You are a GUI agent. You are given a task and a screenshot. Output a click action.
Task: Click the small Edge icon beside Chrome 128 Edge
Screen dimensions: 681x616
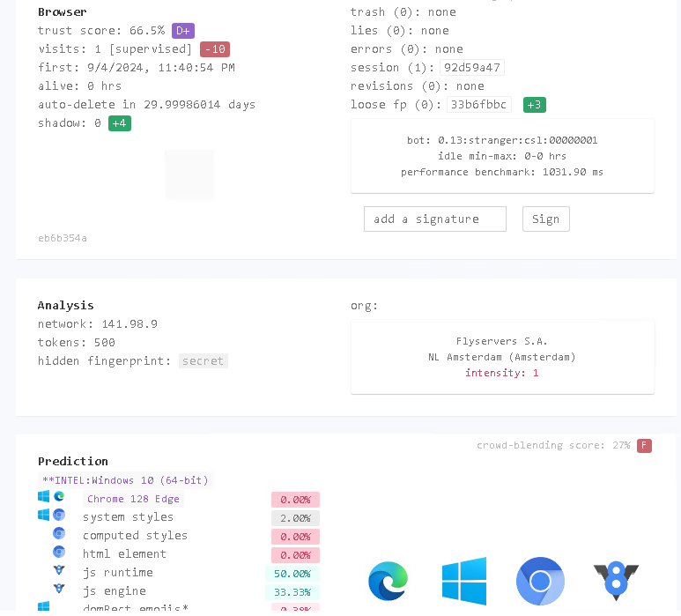pyautogui.click(x=59, y=497)
